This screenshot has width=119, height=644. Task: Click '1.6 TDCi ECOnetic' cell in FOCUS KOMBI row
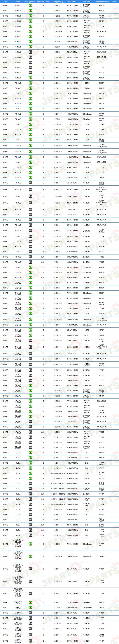(86, 364)
